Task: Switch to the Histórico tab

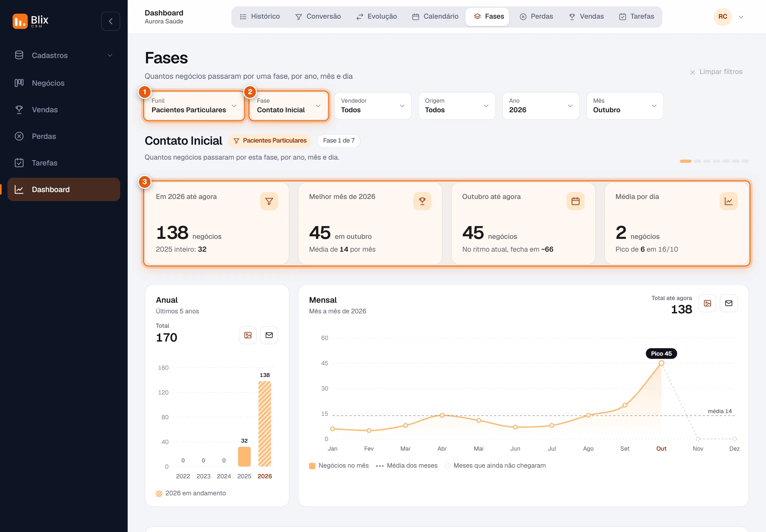Action: (260, 17)
